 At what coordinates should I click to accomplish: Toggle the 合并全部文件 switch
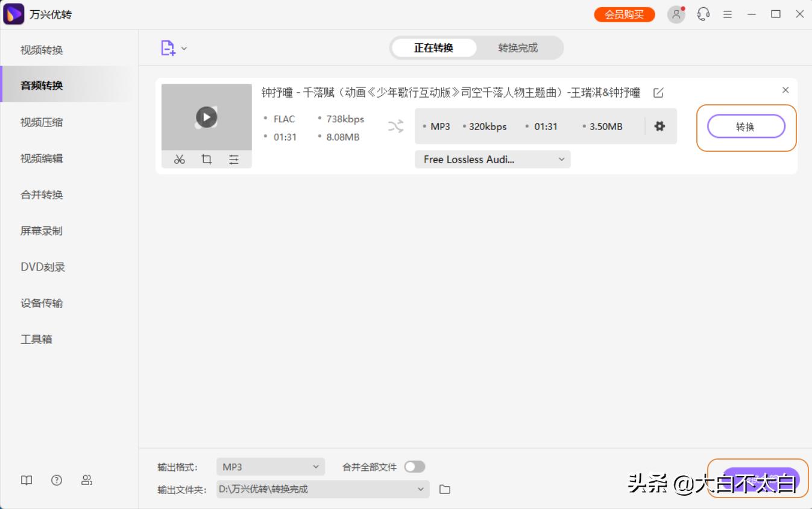coord(414,467)
